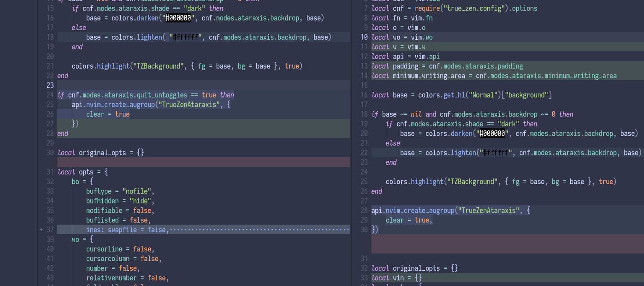Click line number 10 in the right pane
This screenshot has height=286, width=644.
click(364, 37)
